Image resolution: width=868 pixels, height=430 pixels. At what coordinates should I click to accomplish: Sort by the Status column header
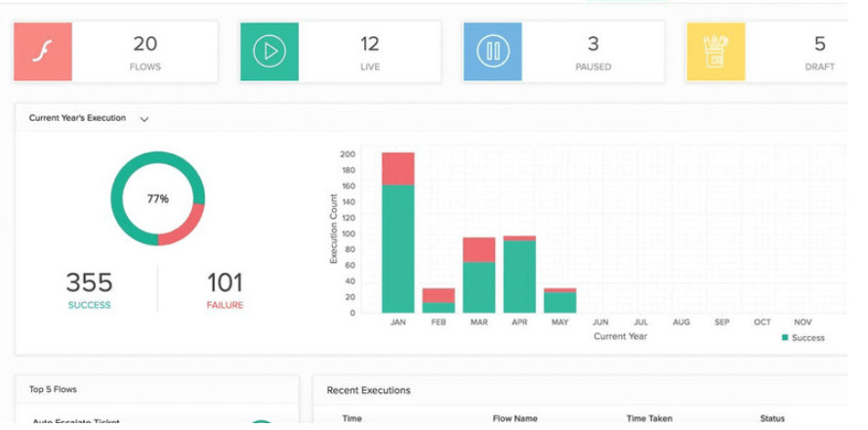click(771, 418)
